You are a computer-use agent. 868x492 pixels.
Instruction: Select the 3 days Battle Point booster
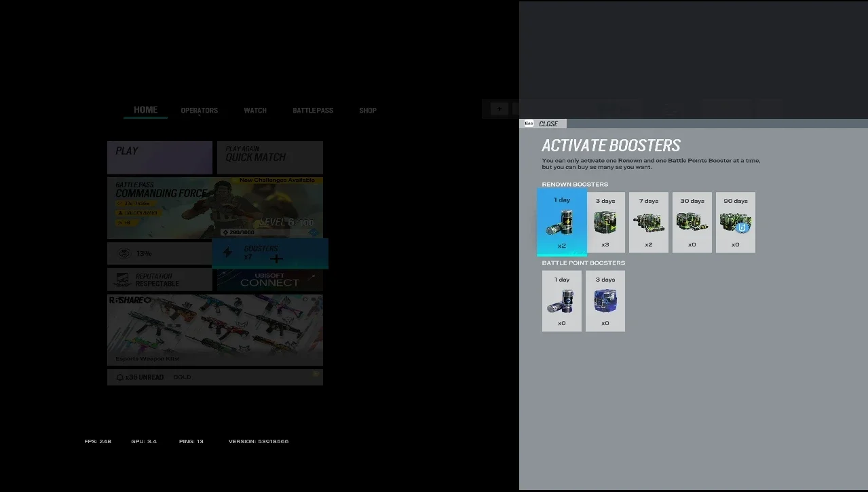(x=605, y=301)
